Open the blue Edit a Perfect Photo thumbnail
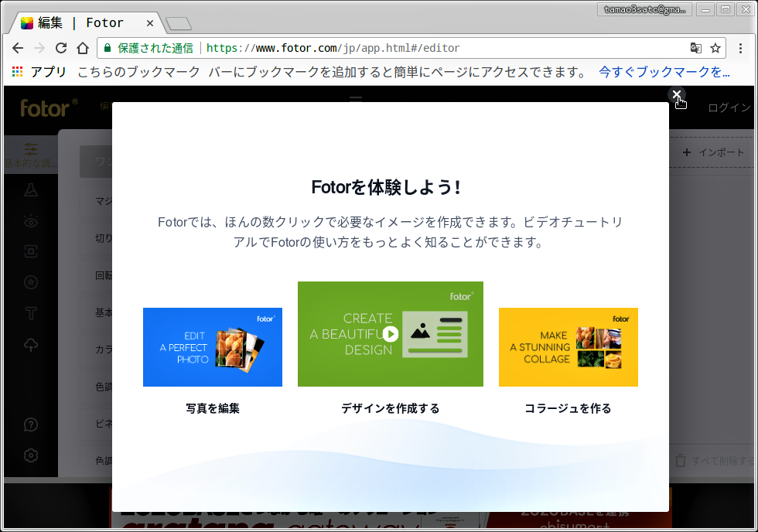 point(213,347)
